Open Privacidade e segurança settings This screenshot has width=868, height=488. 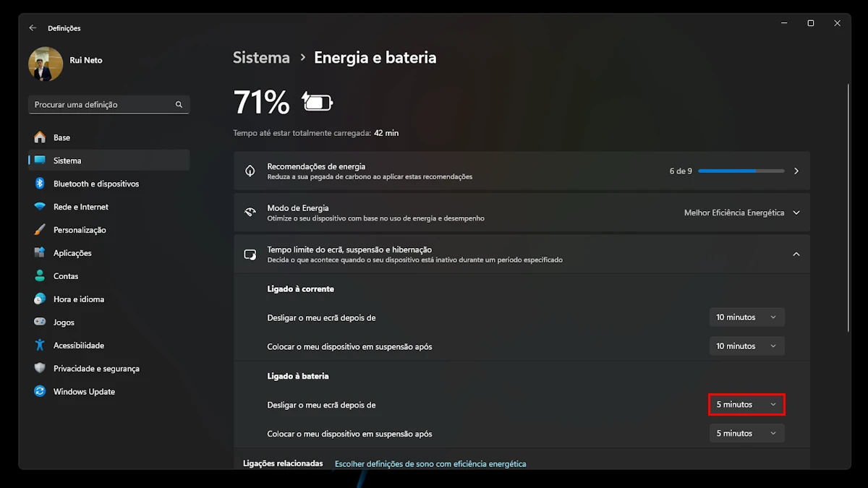click(96, 369)
